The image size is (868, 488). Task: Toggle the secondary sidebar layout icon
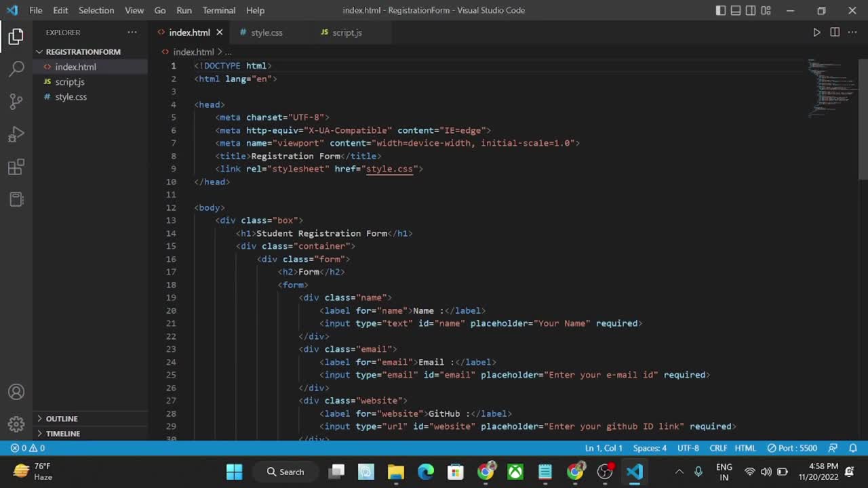751,10
